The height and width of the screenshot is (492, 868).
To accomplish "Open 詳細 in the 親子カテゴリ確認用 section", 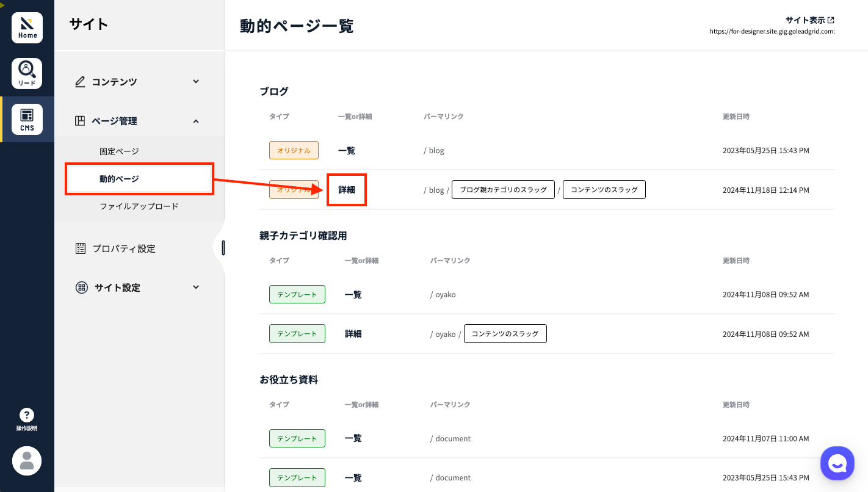I will [353, 334].
